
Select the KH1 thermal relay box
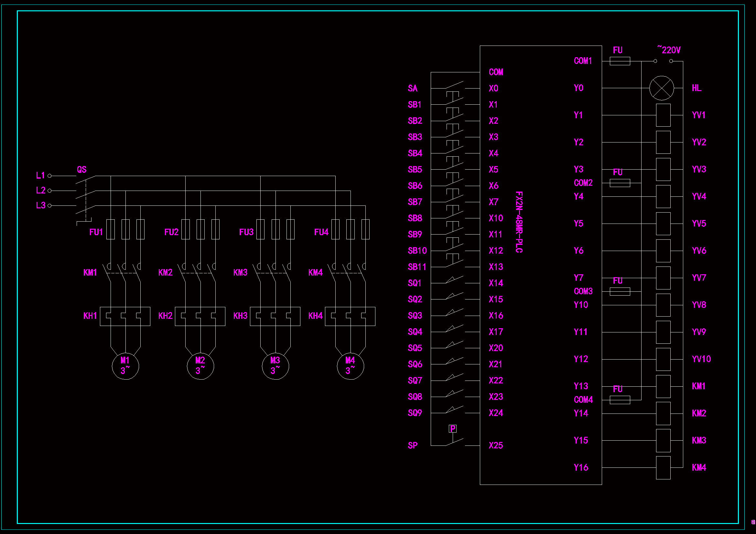coord(125,317)
